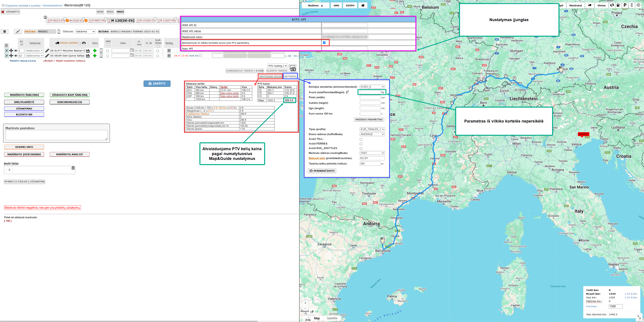Click the Svoris totalPermittedWeight input field
644x322 pixels.
point(370,92)
